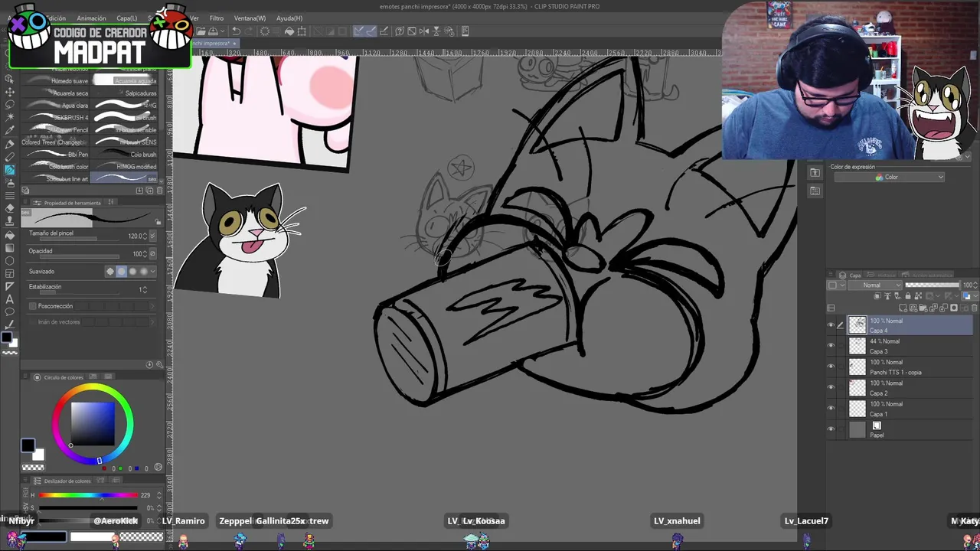Viewport: 980px width, 551px height.
Task: Switch to the Acción automática tab
Action: [x=926, y=275]
